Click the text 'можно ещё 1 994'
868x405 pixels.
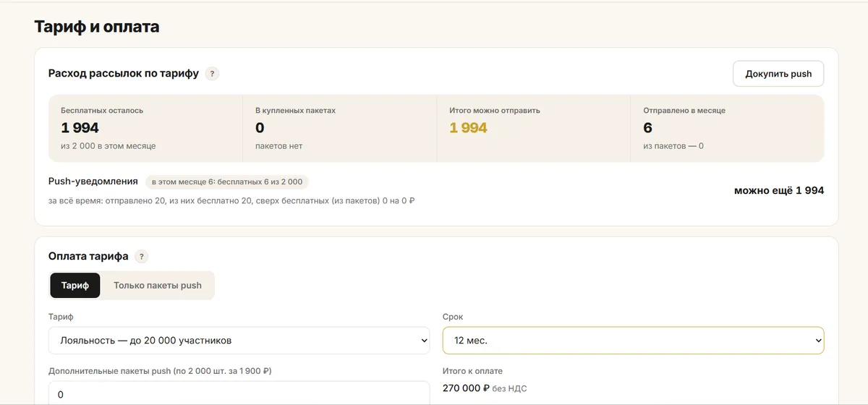(779, 191)
